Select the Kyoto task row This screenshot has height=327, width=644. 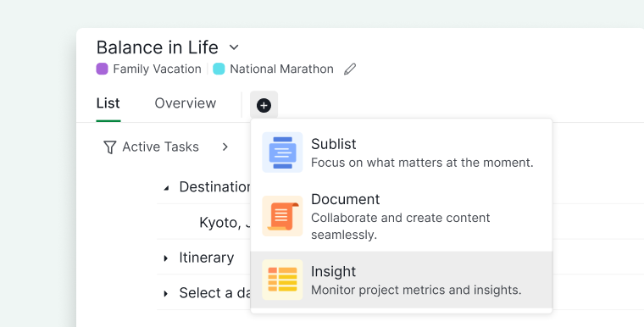click(x=225, y=222)
